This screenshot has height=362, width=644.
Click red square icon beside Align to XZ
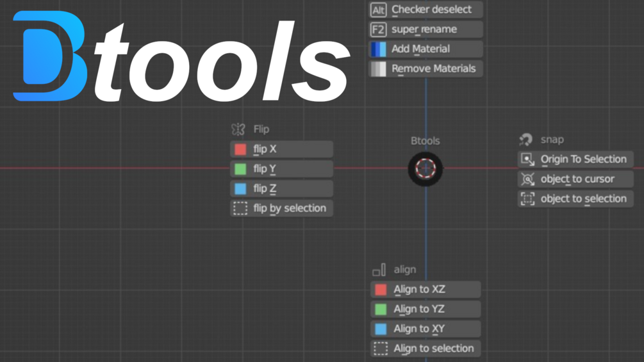click(x=381, y=290)
